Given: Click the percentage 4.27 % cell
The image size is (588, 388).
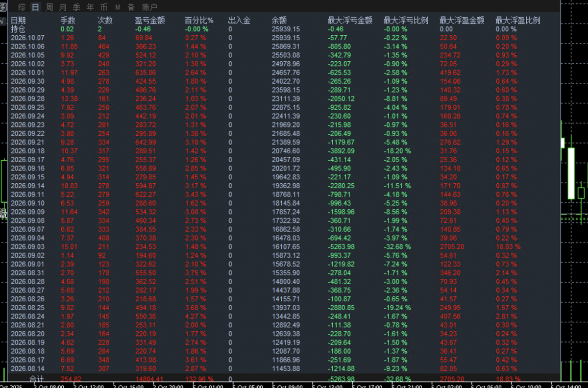Looking at the screenshot, I should coord(196,316).
